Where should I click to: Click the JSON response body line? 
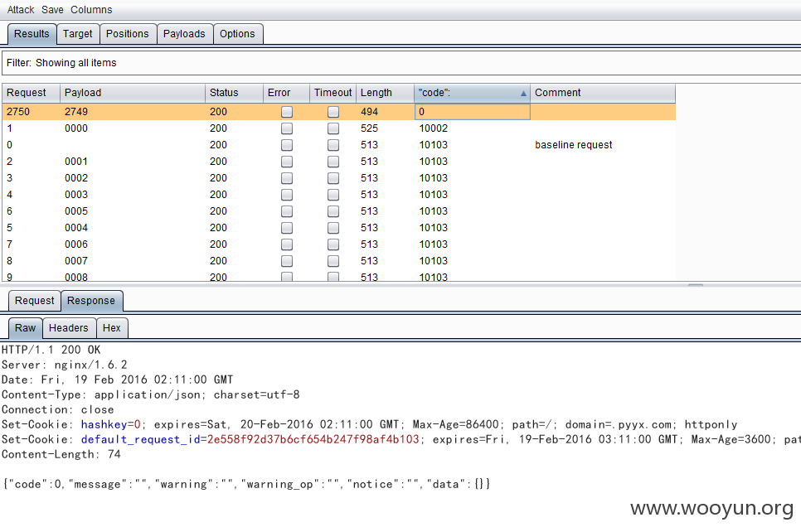[x=247, y=485]
